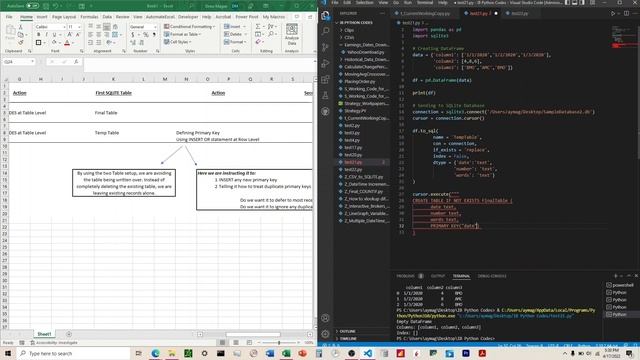Switch to the PROBLEMS panel tab
Image resolution: width=640 pixels, height=360 pixels.
click(x=405, y=276)
